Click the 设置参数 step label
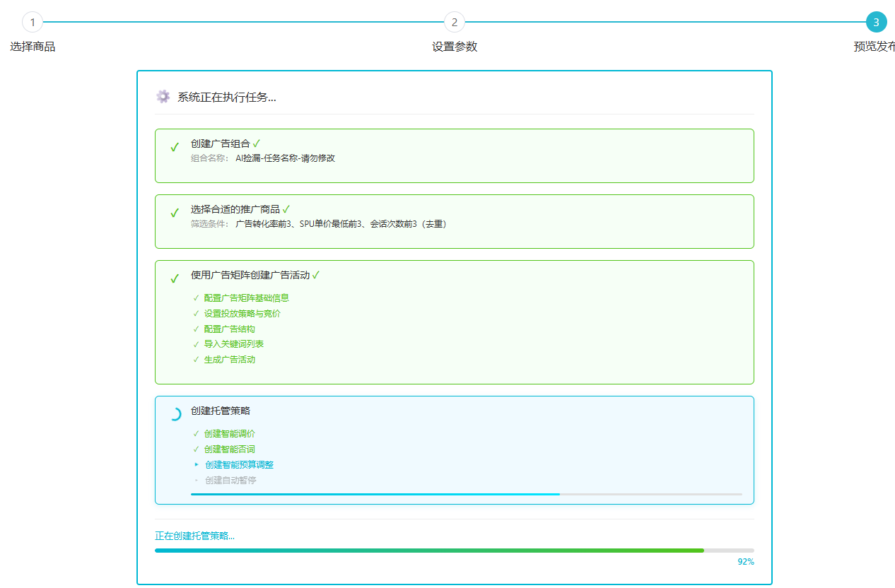Image resolution: width=895 pixels, height=588 pixels. point(455,47)
